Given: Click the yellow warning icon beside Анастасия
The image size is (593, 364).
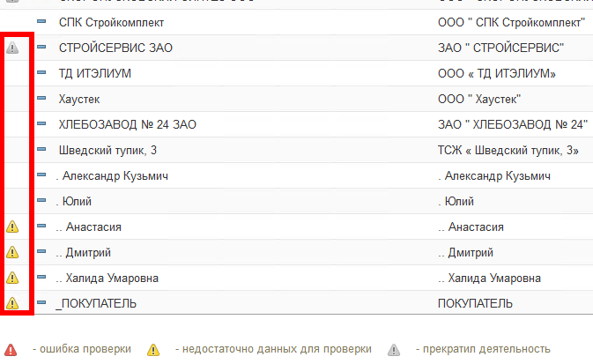Looking at the screenshot, I should (12, 227).
